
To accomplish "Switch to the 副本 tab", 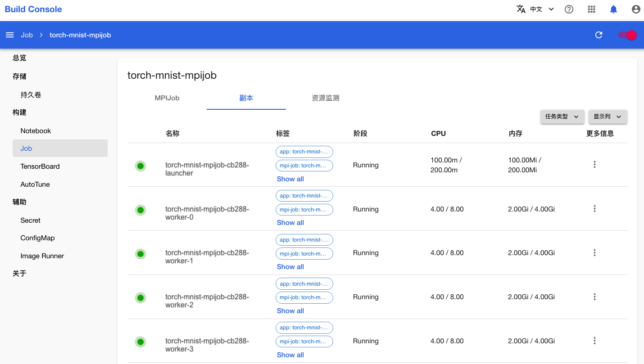I will click(246, 98).
